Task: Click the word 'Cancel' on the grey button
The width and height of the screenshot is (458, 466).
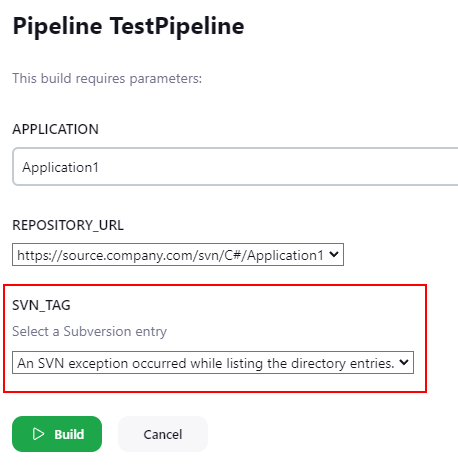Action: 163,434
